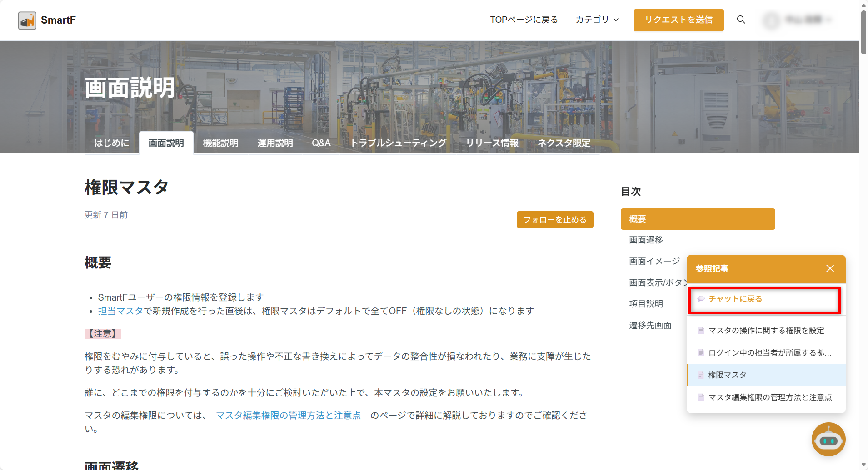868x470 pixels.
Task: Open the user account dropdown arrow
Action: pos(829,20)
